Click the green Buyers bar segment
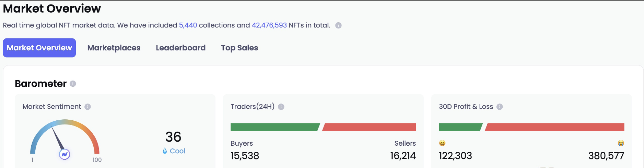The image size is (644, 168). [275, 127]
